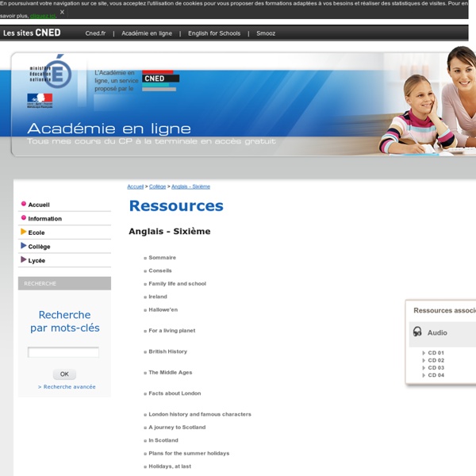Expand the Ecole menu arrow
The height and width of the screenshot is (476, 476).
pos(24,232)
